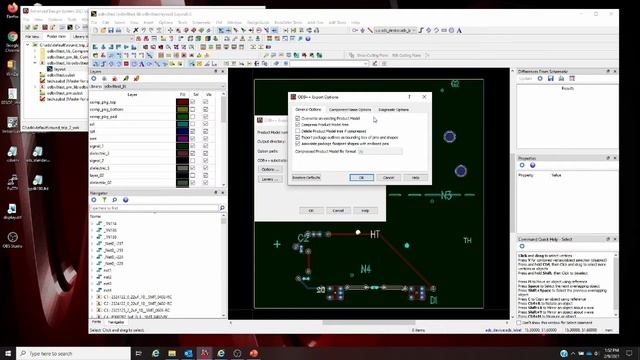Toggle dielectric_1 layer selectable checkbox
This screenshot has width=640, height=360.
coord(193,153)
